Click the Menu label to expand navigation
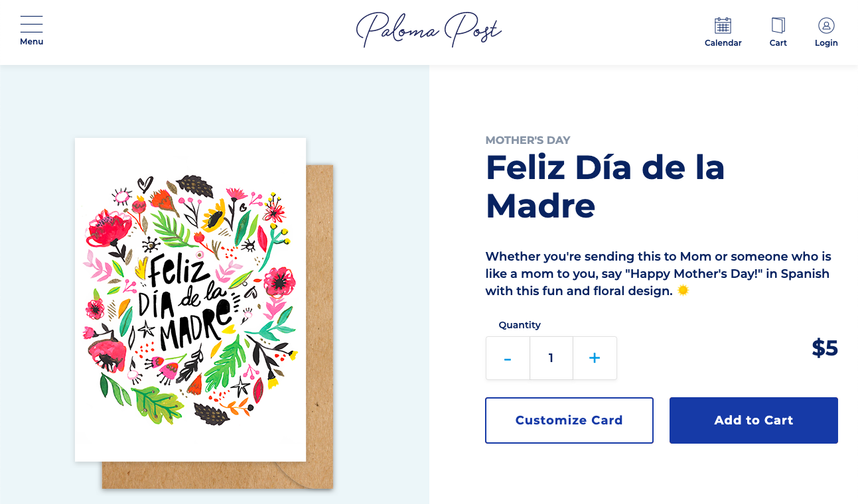The height and width of the screenshot is (504, 858). tap(31, 40)
